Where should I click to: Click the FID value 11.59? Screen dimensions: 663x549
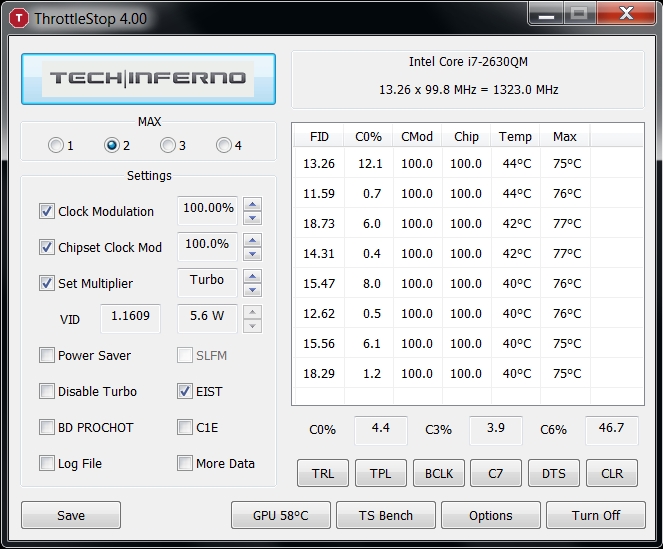coord(319,193)
